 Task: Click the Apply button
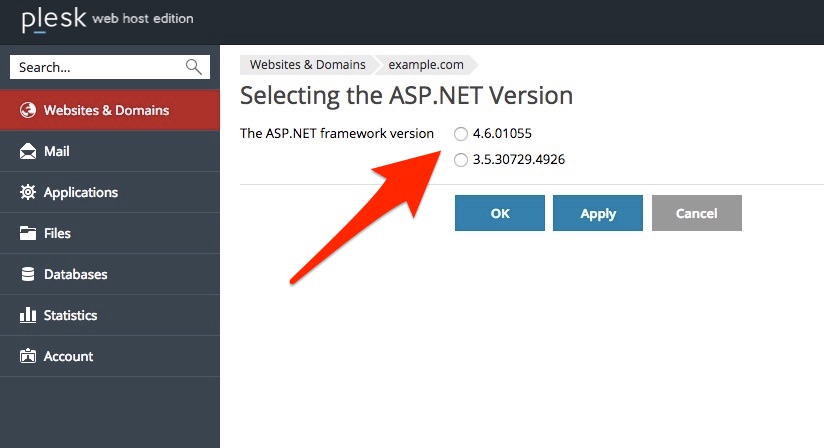[598, 213]
